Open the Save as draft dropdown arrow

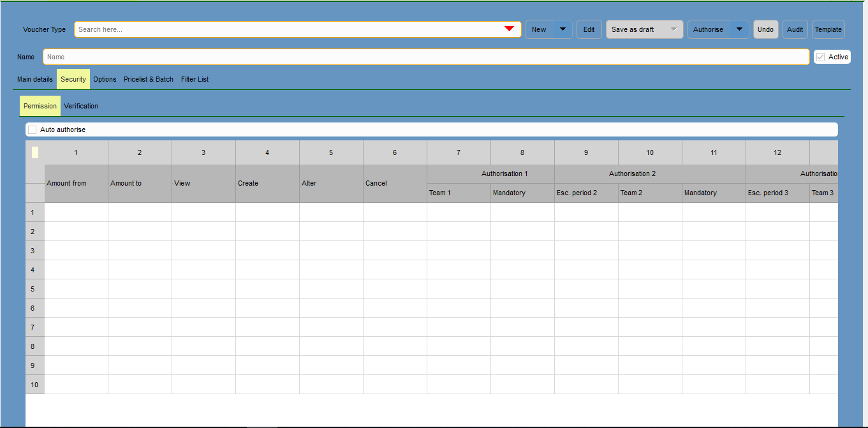(x=673, y=29)
